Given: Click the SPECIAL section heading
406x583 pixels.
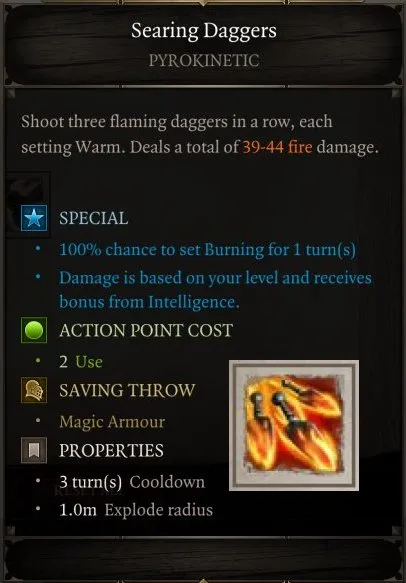Looking at the screenshot, I should 94,218.
